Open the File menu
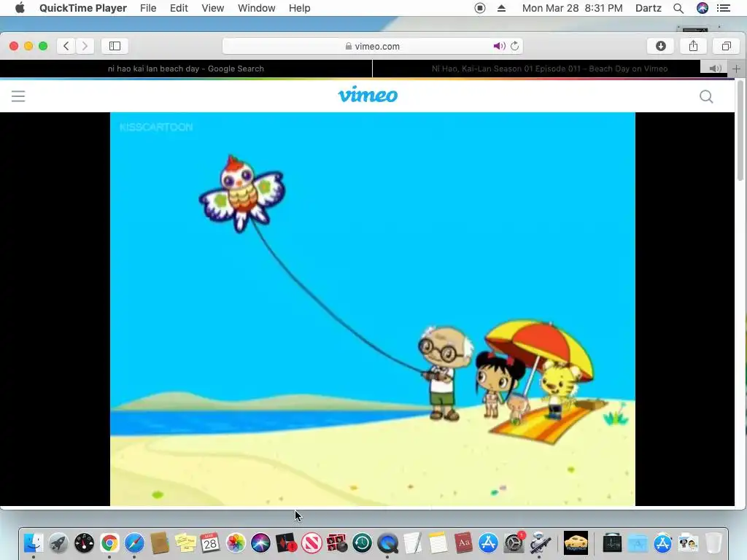The image size is (747, 560). click(148, 8)
